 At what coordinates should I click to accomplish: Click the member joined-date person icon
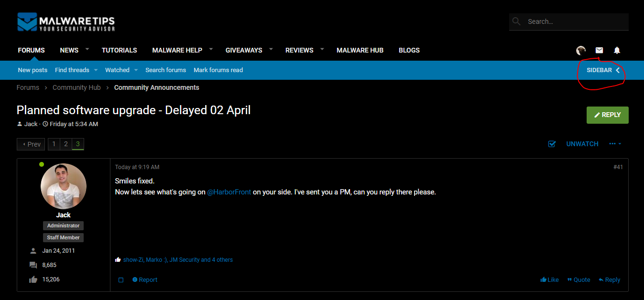(x=33, y=251)
